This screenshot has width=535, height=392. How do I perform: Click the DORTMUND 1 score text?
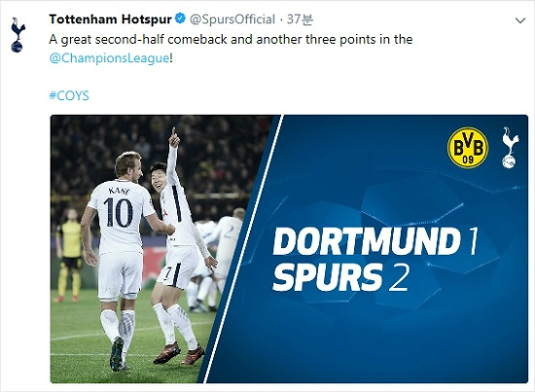pos(375,241)
